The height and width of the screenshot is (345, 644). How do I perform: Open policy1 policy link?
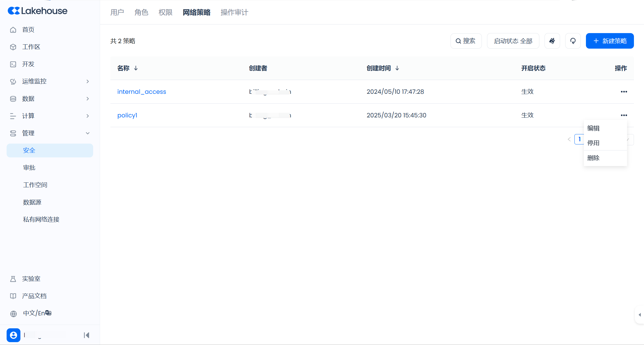tap(127, 115)
